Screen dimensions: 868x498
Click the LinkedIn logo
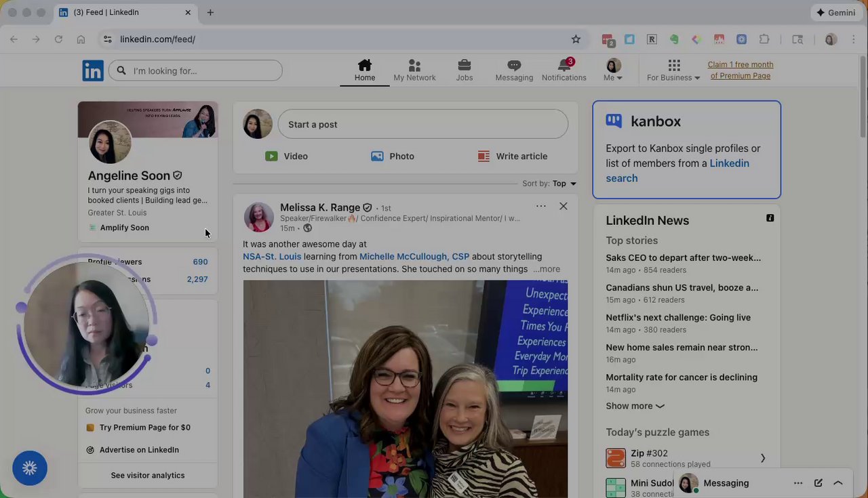93,70
